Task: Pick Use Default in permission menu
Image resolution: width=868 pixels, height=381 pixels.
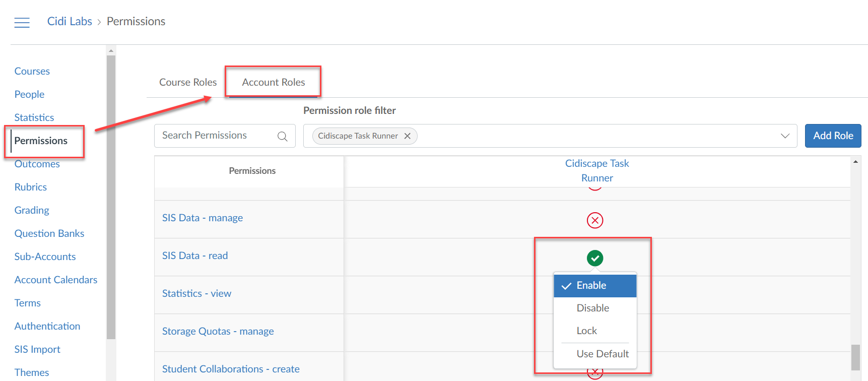Action: 602,354
